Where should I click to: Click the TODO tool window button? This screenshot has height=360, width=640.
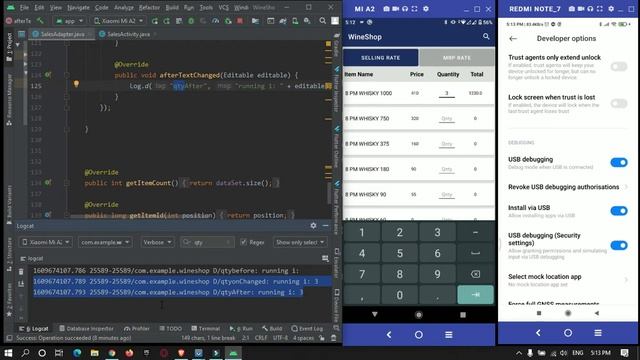pyautogui.click(x=171, y=329)
